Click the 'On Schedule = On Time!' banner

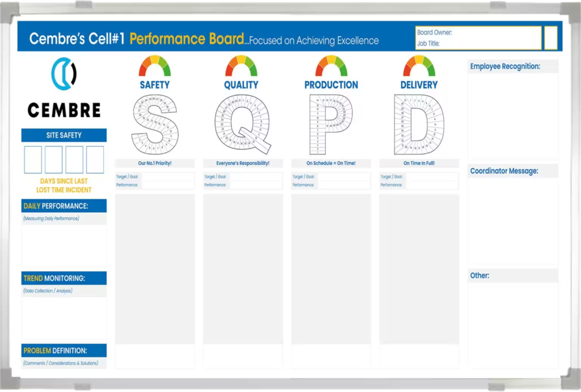(x=331, y=163)
